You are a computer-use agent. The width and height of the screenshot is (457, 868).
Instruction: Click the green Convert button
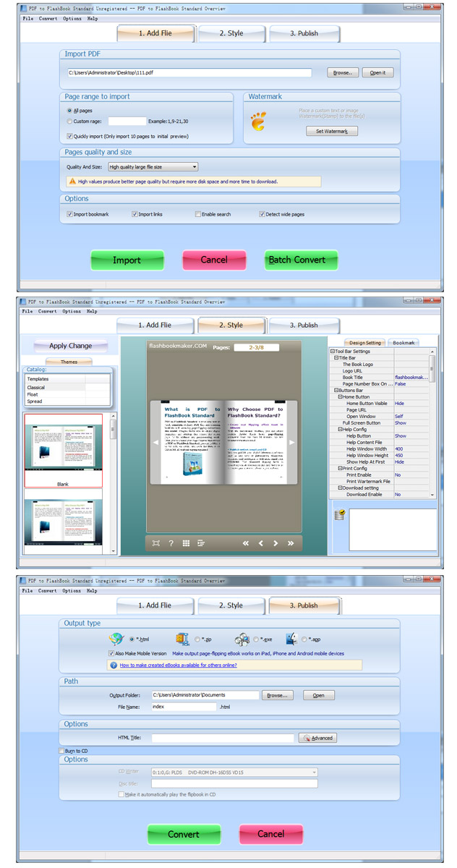[184, 834]
